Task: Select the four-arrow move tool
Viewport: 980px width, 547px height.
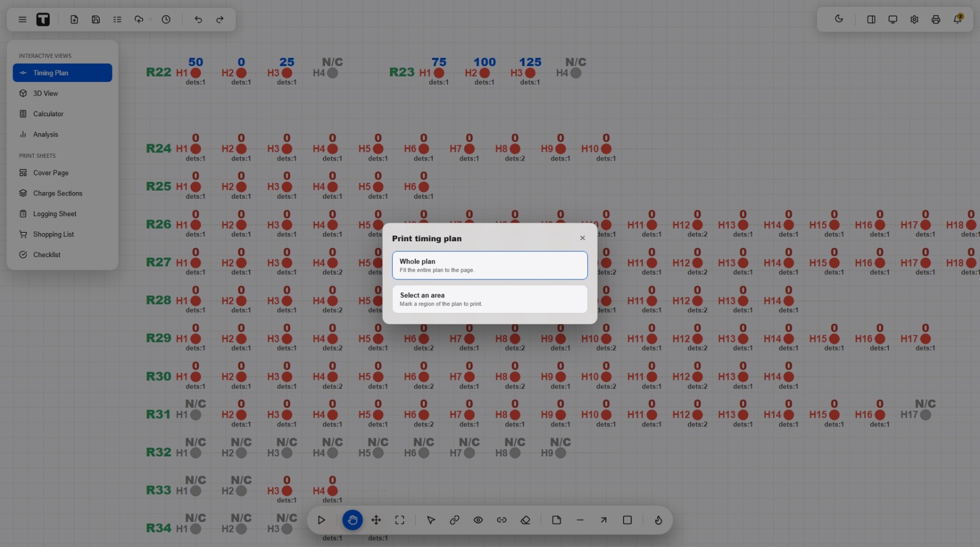Action: point(376,520)
